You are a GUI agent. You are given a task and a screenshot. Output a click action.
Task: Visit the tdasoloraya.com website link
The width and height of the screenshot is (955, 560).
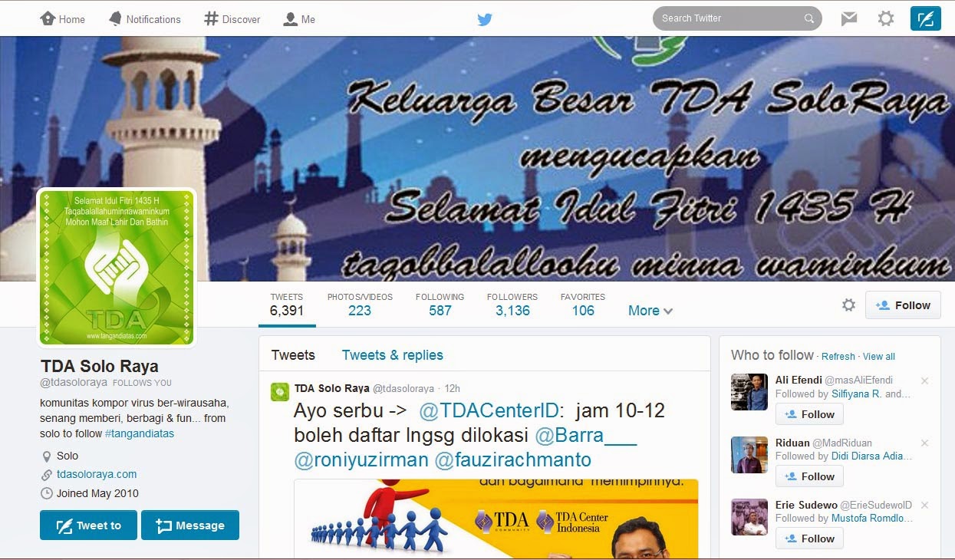(x=97, y=474)
